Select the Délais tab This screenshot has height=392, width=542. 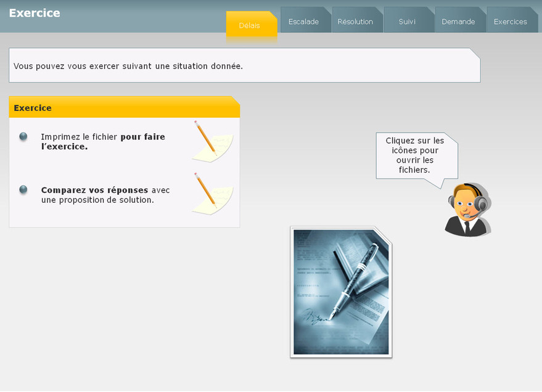pos(250,25)
